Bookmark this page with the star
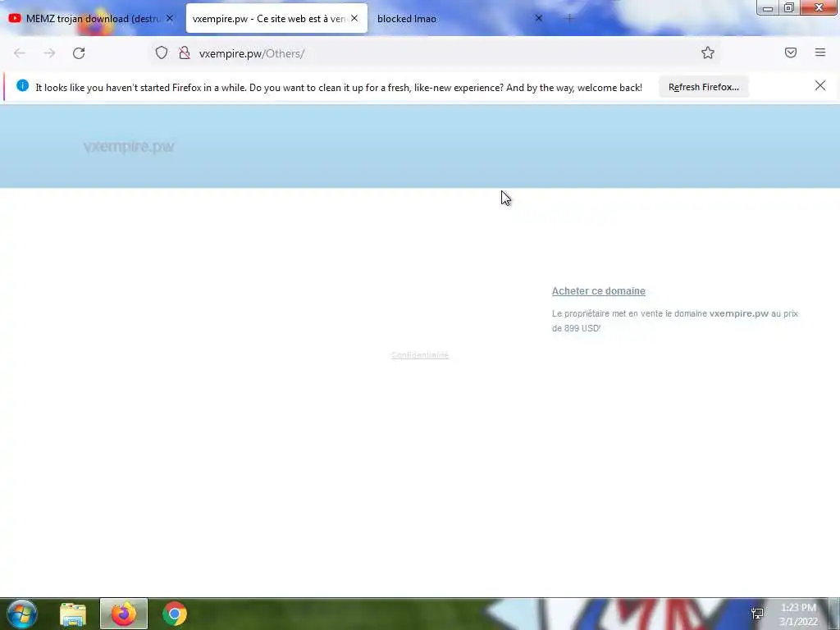 tap(708, 52)
